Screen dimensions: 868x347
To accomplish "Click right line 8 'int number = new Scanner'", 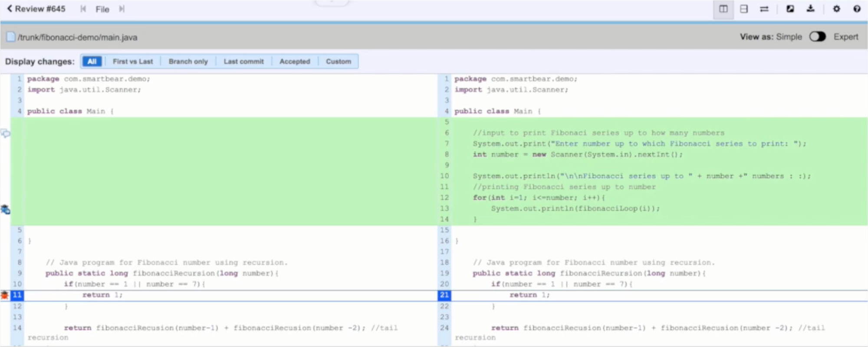I will 578,154.
